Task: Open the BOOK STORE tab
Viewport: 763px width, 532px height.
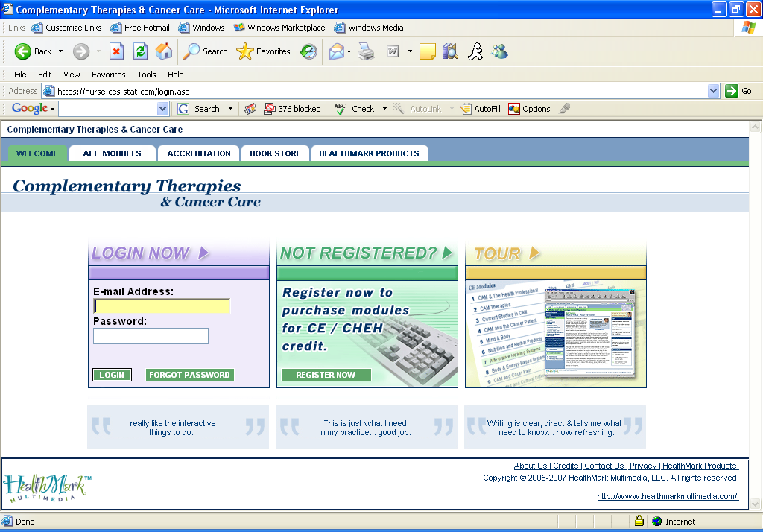Action: pyautogui.click(x=275, y=153)
